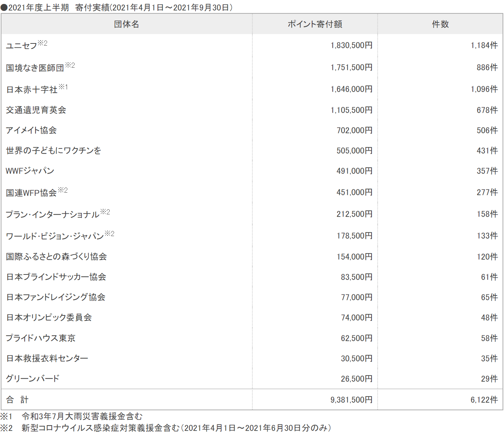
Task: Click the 702,000円 donation amount
Action: pos(354,130)
